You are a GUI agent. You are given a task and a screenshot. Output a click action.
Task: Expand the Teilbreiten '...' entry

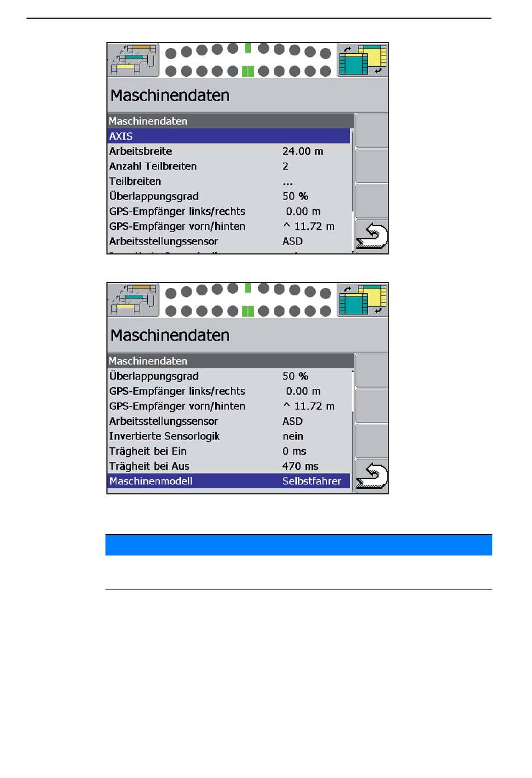point(288,182)
